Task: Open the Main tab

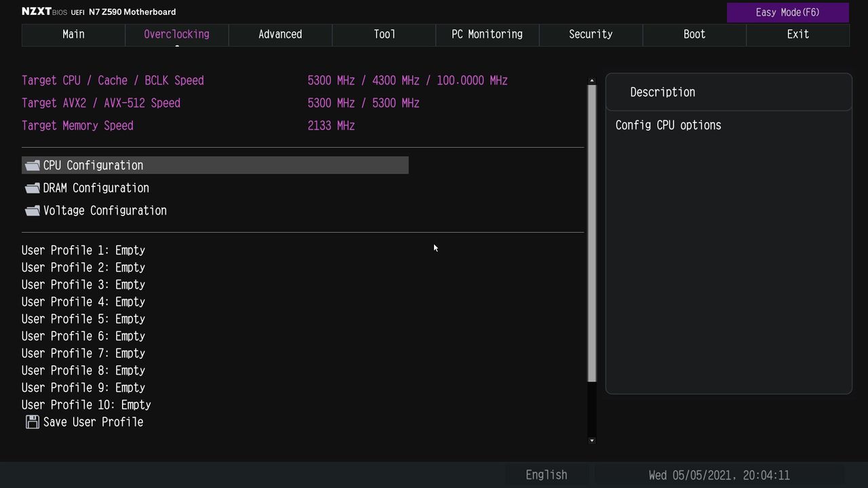Action: [x=73, y=35]
